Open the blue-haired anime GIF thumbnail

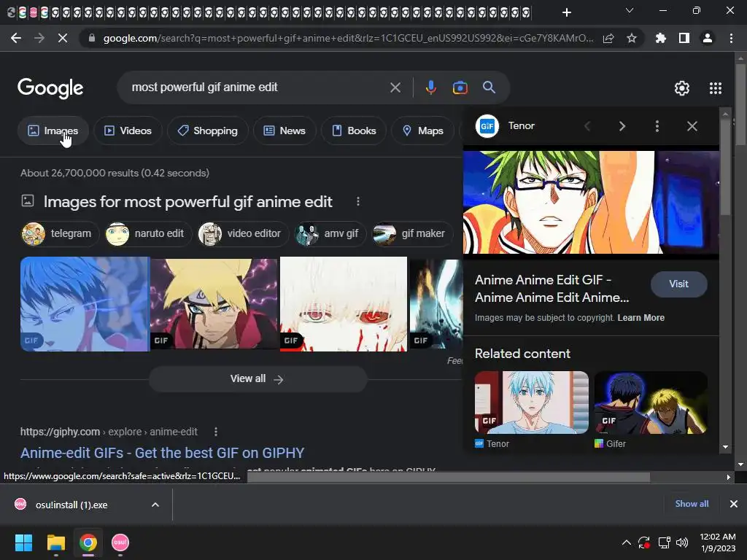pyautogui.click(x=85, y=304)
